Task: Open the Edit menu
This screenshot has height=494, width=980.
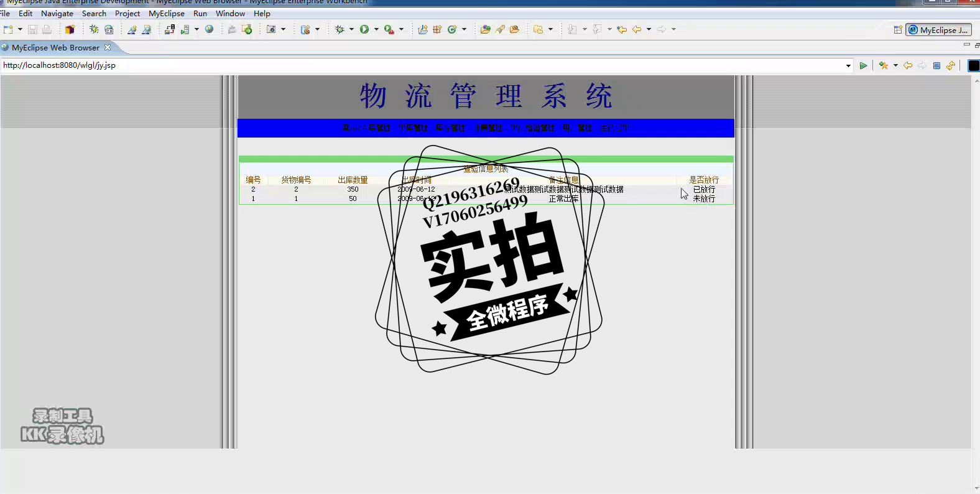Action: (25, 13)
